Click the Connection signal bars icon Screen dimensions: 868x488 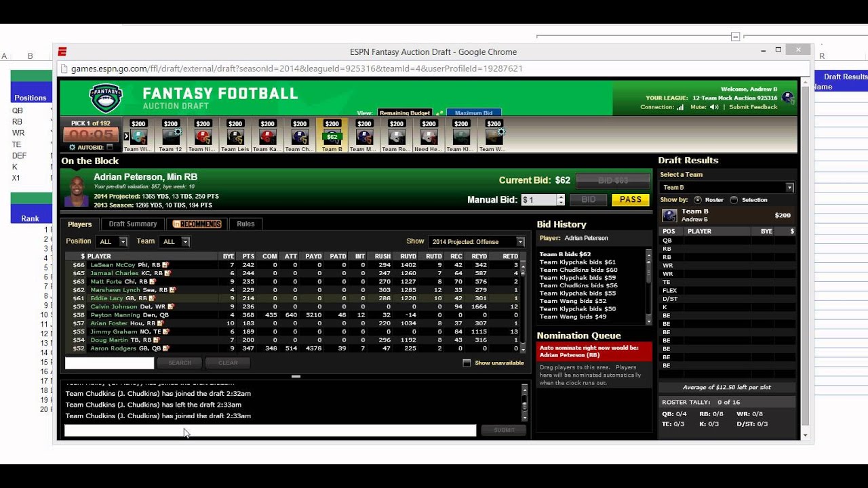[x=680, y=107]
